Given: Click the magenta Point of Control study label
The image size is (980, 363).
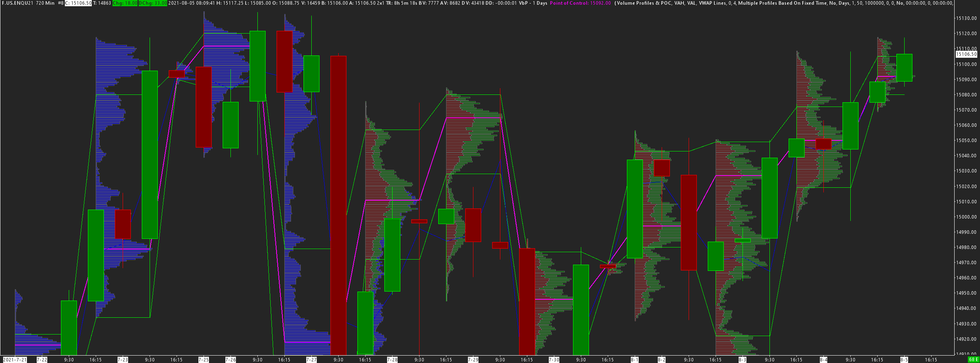Looking at the screenshot, I should pyautogui.click(x=580, y=3).
